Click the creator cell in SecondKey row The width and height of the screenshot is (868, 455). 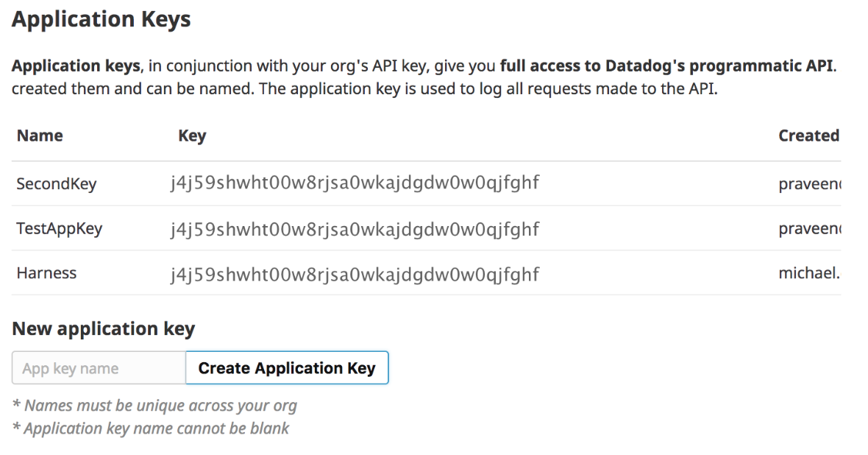tap(808, 184)
